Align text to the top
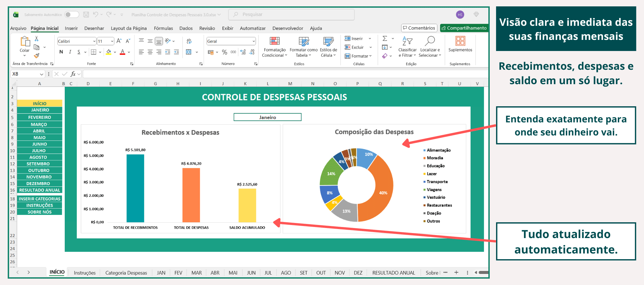The image size is (644, 285). click(x=141, y=41)
